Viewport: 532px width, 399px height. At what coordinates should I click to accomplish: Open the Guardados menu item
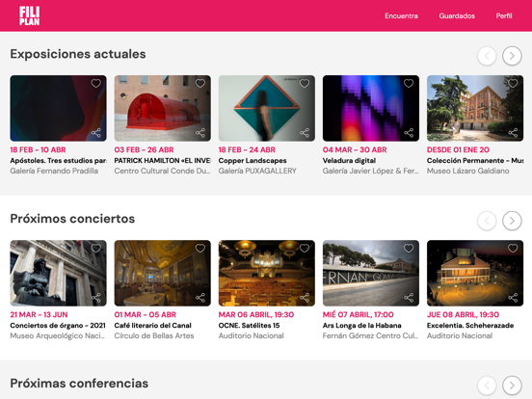[457, 16]
